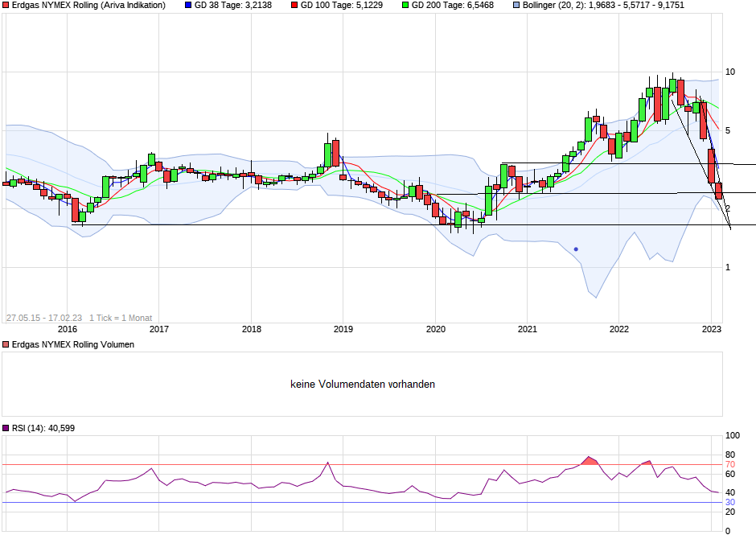Click the 'RSI (14): 40,599' label

[x=43, y=428]
